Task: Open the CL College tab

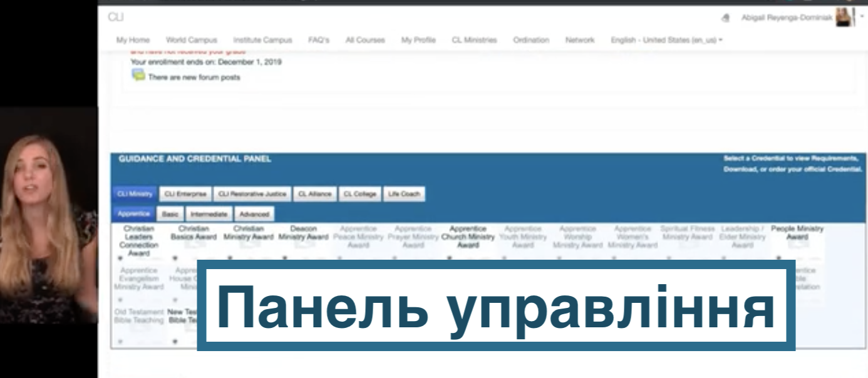Action: (359, 194)
